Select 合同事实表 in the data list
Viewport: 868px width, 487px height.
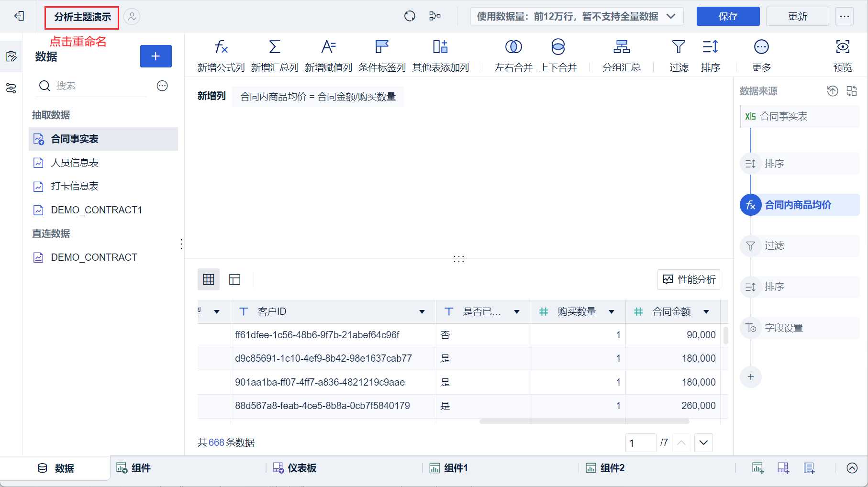click(x=103, y=139)
